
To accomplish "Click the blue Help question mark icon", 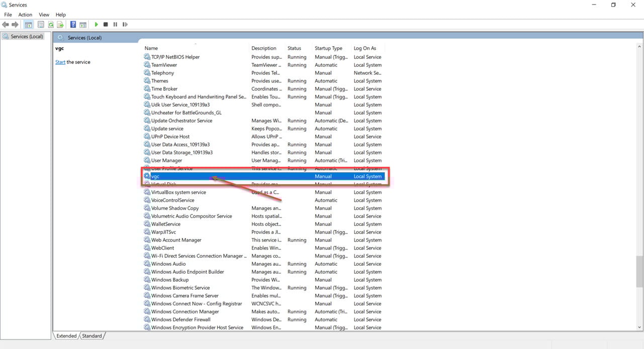I will coord(73,25).
